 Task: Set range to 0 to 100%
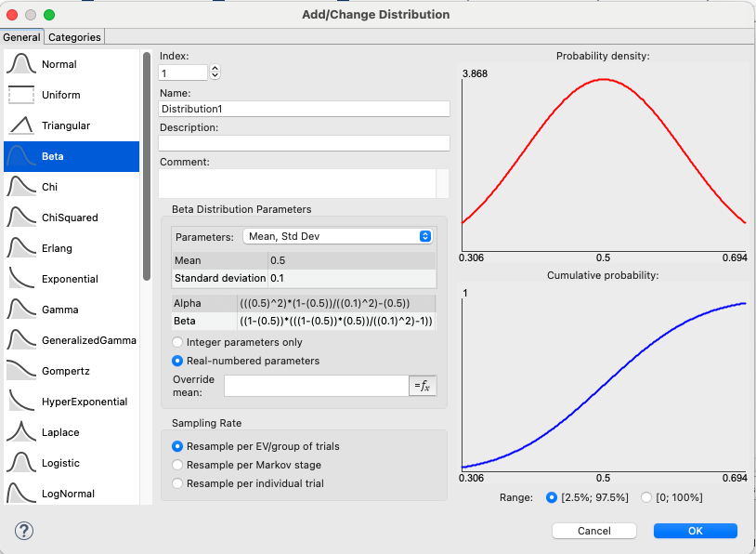point(647,498)
